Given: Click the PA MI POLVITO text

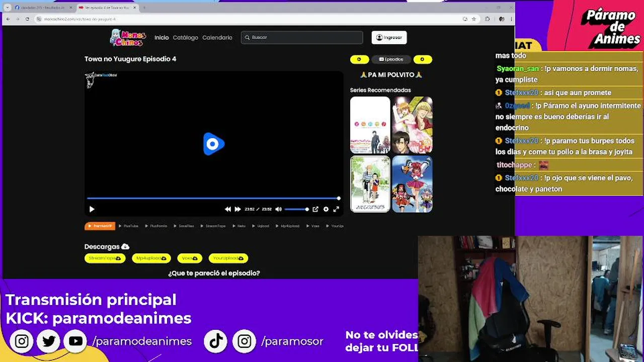Looking at the screenshot, I should (x=391, y=75).
